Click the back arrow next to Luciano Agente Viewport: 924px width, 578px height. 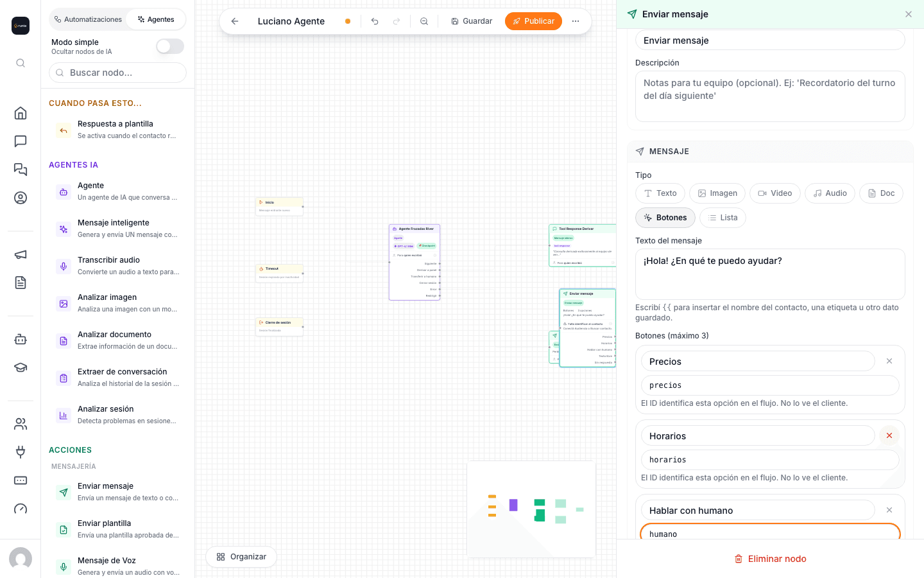click(x=235, y=21)
